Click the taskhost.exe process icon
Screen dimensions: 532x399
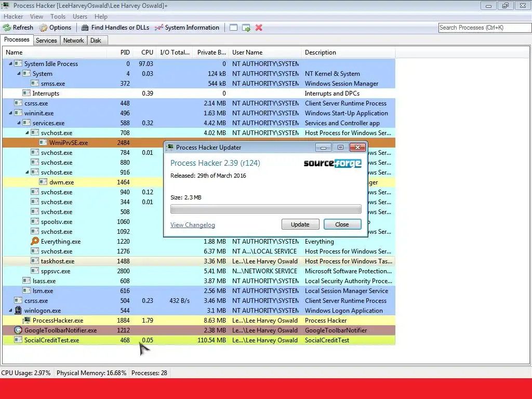(35, 261)
